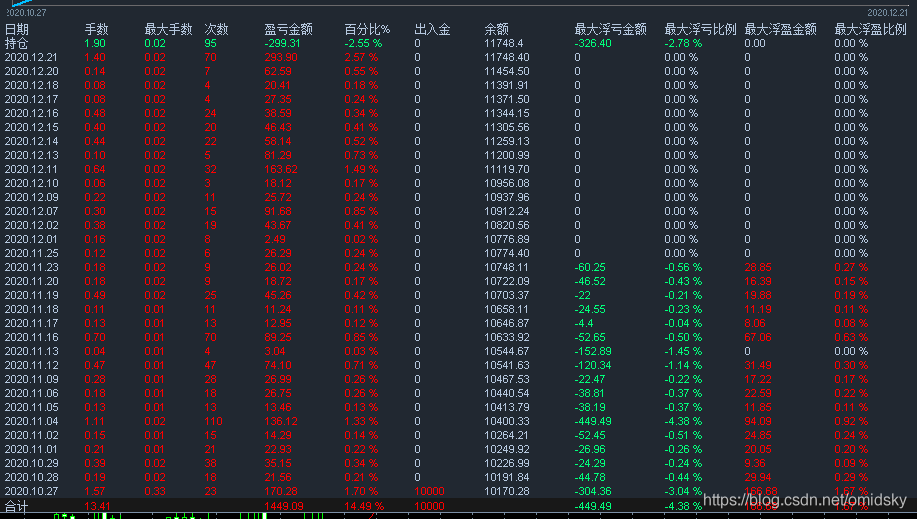This screenshot has width=917, height=519.
Task: Click max floating profit 67.06 in 2020.11.16 row
Action: click(x=758, y=338)
